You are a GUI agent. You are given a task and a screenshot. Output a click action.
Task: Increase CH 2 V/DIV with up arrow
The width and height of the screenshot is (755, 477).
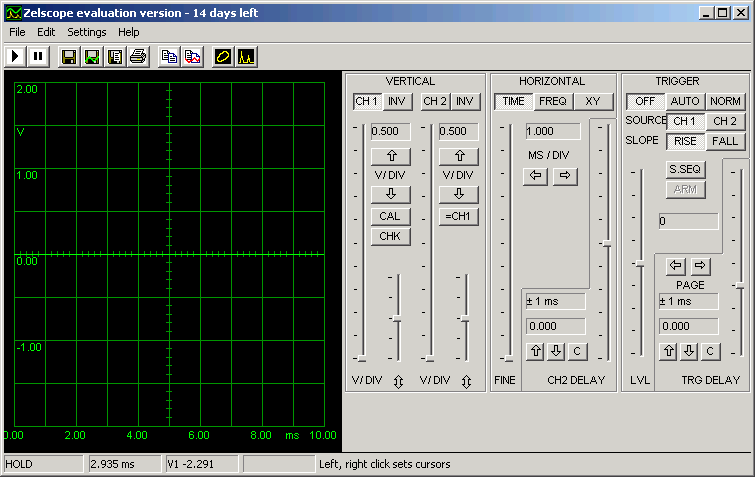click(x=459, y=156)
